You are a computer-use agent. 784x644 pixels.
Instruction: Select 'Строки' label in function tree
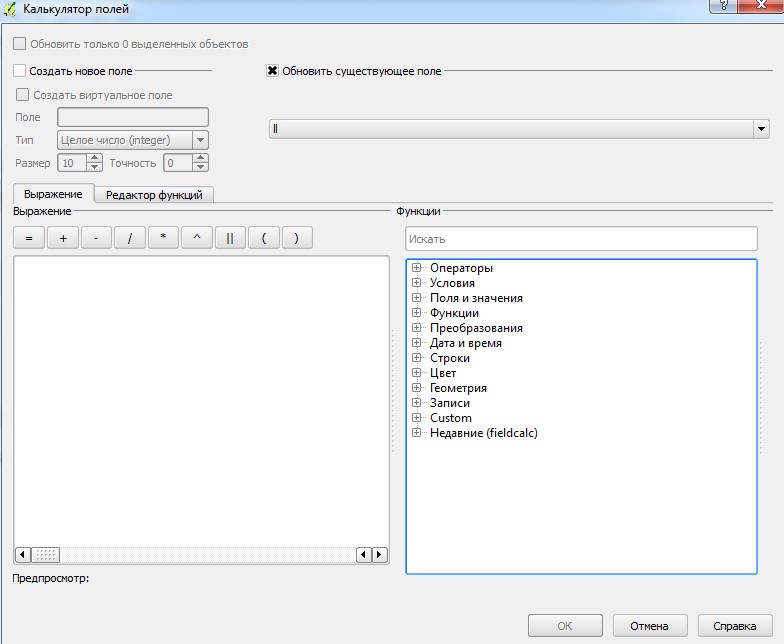450,358
